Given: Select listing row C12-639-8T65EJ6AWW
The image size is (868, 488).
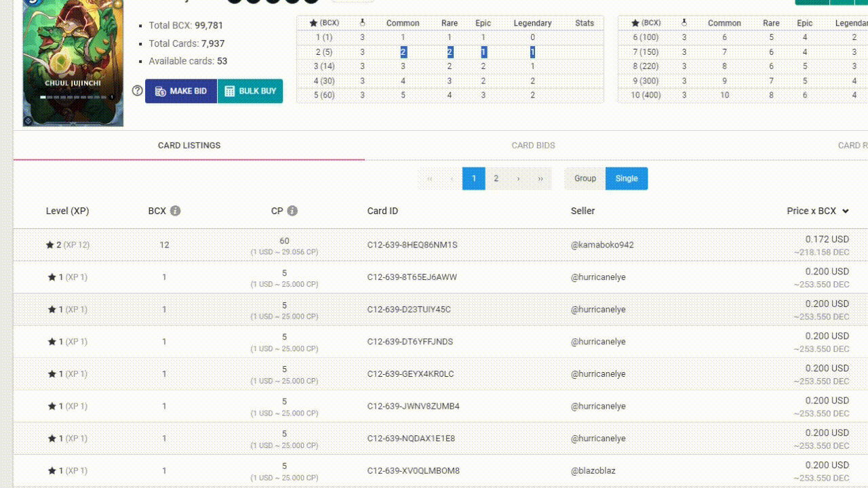Looking at the screenshot, I should (441, 277).
